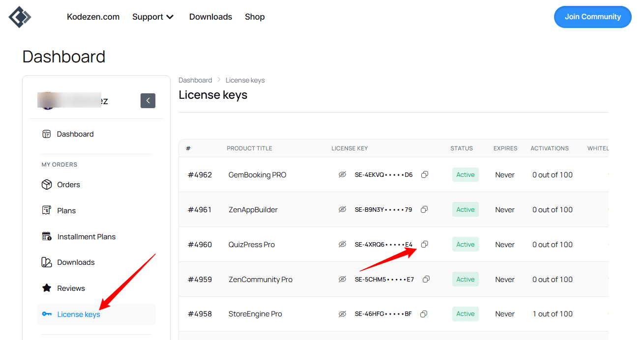
Task: Select License keys in the sidebar
Action: click(96, 314)
